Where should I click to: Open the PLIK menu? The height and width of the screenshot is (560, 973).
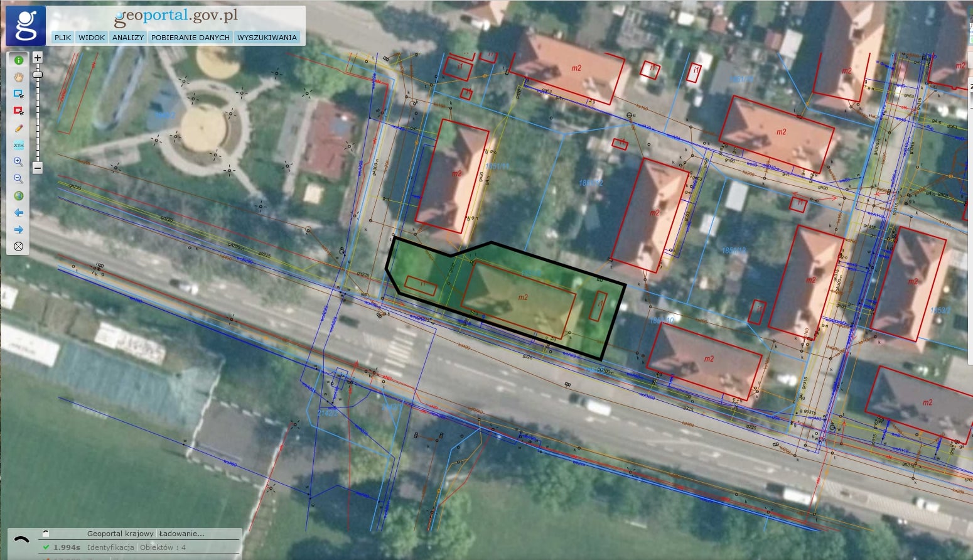coord(63,38)
